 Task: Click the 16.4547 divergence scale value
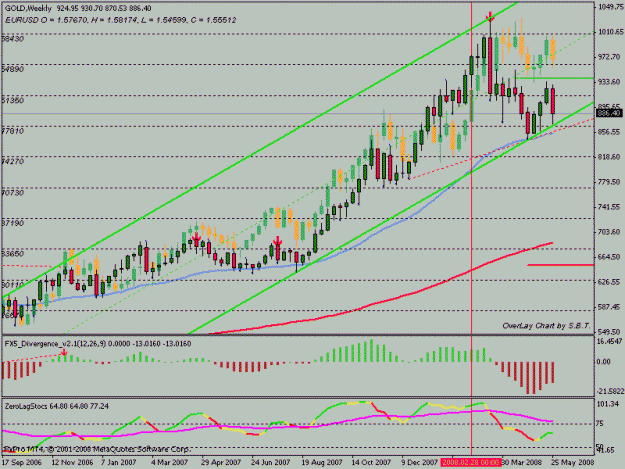coord(610,341)
